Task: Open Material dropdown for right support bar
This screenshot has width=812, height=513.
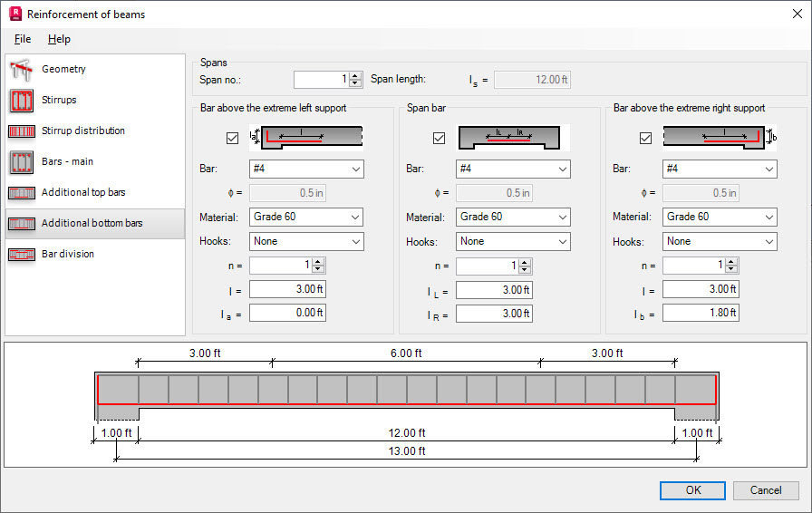Action: 720,218
